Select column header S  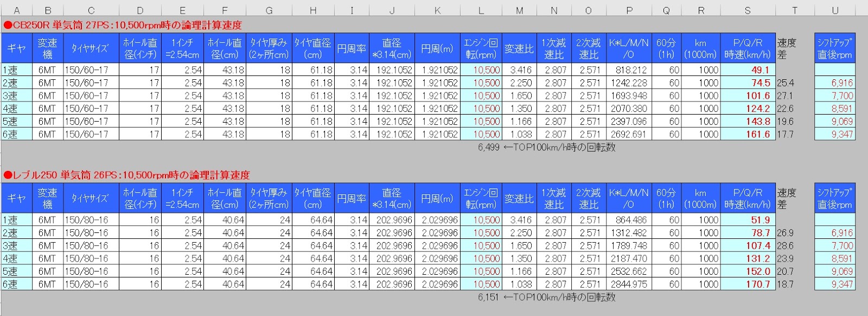(748, 10)
